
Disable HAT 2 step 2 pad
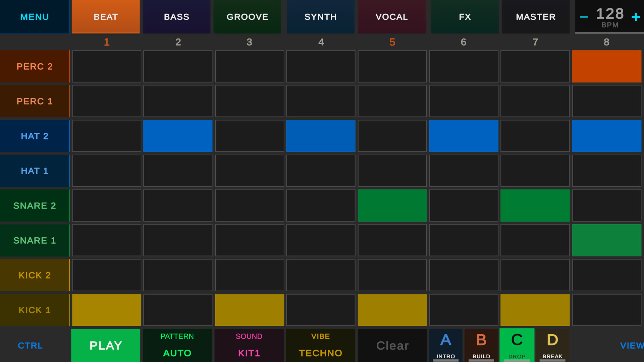point(178,136)
